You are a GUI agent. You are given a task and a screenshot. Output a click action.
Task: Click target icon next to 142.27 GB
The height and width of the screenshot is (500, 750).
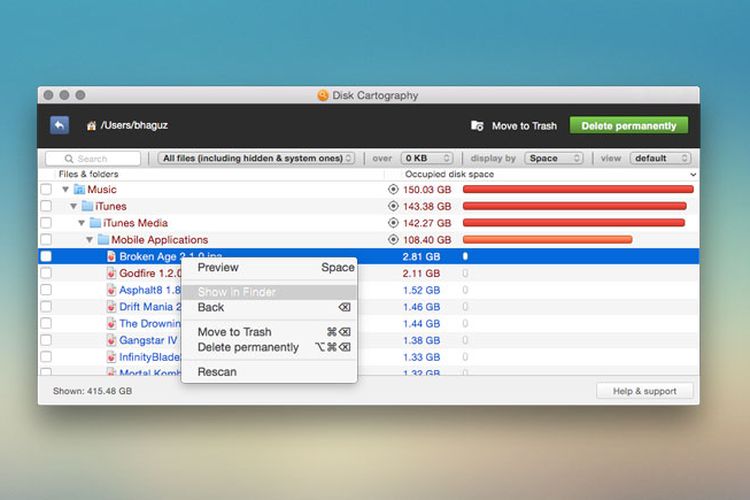(393, 223)
